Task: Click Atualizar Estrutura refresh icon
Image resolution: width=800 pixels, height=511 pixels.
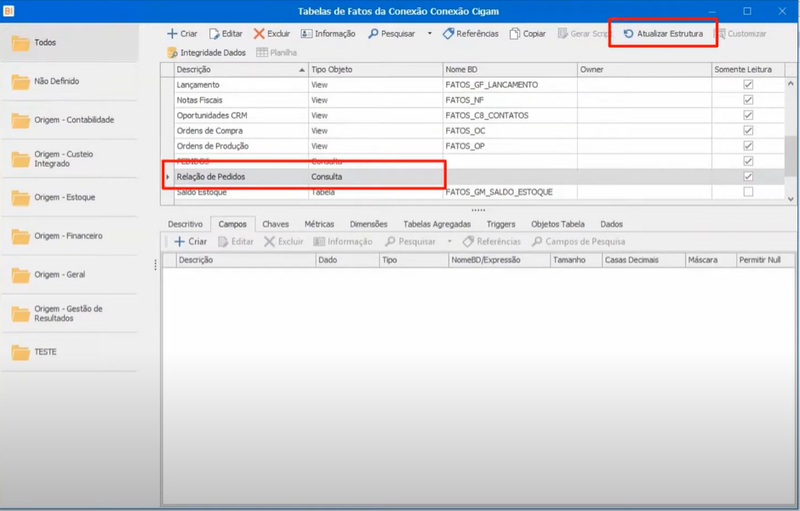Action: coord(629,34)
